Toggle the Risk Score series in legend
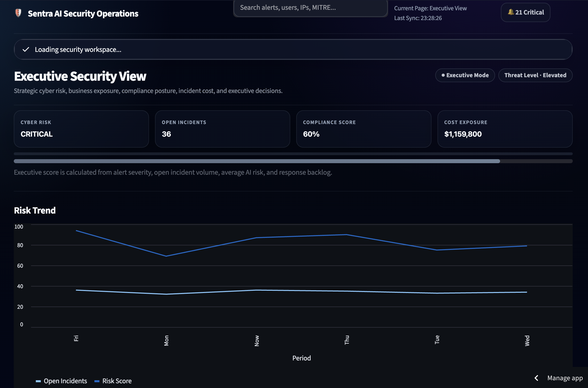588x388 pixels. [x=113, y=381]
